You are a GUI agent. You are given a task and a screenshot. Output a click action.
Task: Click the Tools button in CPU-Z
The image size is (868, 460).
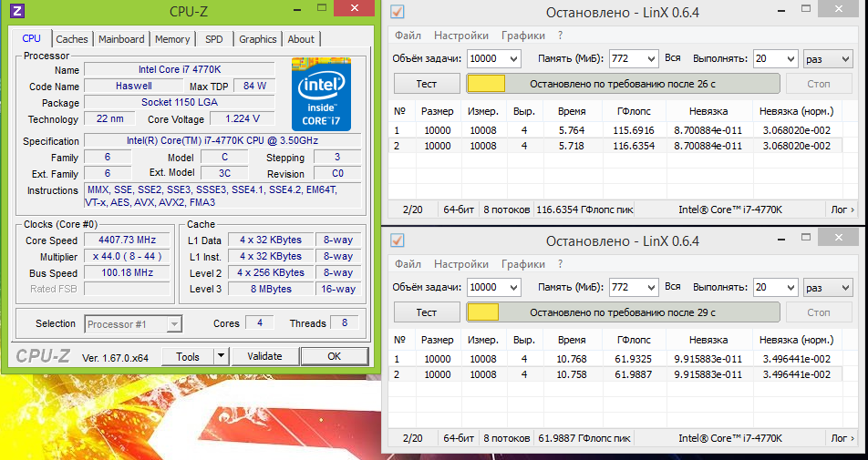pos(188,356)
